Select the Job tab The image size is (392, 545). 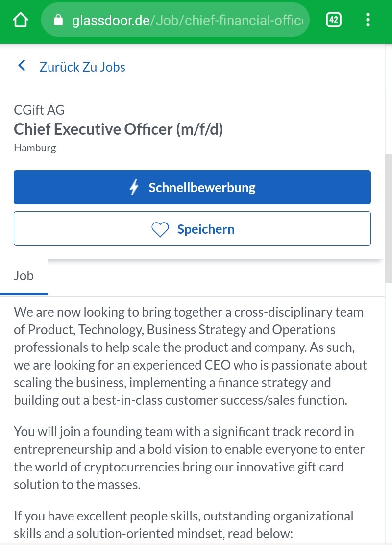tap(24, 276)
